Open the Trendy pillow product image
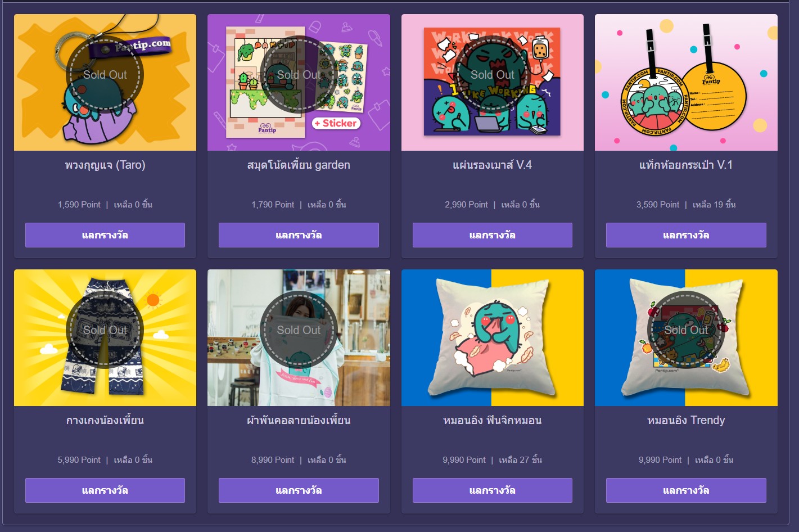Image resolution: width=799 pixels, height=532 pixels. pyautogui.click(x=686, y=337)
